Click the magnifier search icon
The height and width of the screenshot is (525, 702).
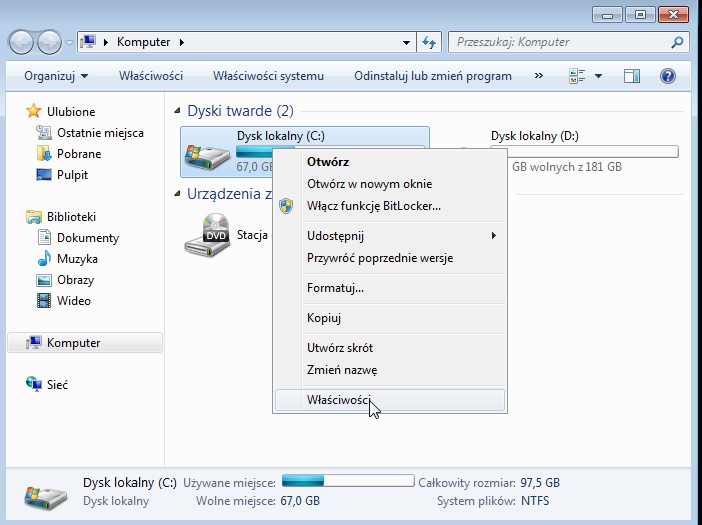click(x=677, y=43)
